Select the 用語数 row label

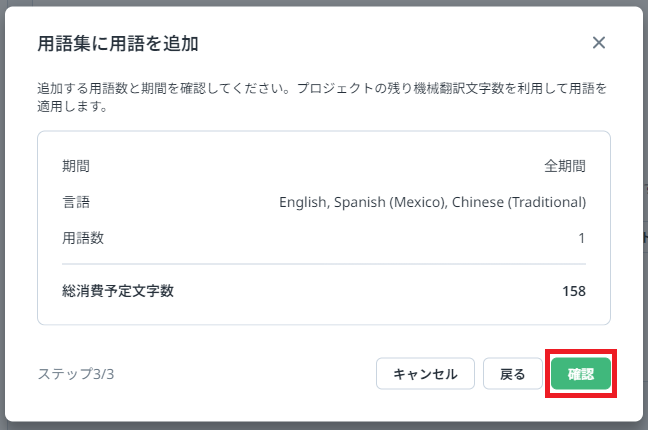click(83, 238)
